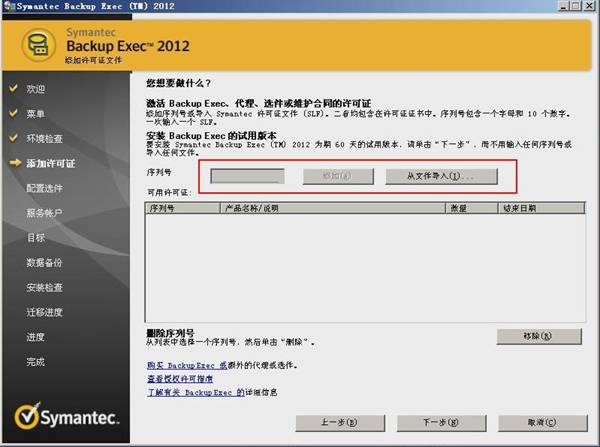Click the checkmark icon beside 环境检查

click(13, 138)
